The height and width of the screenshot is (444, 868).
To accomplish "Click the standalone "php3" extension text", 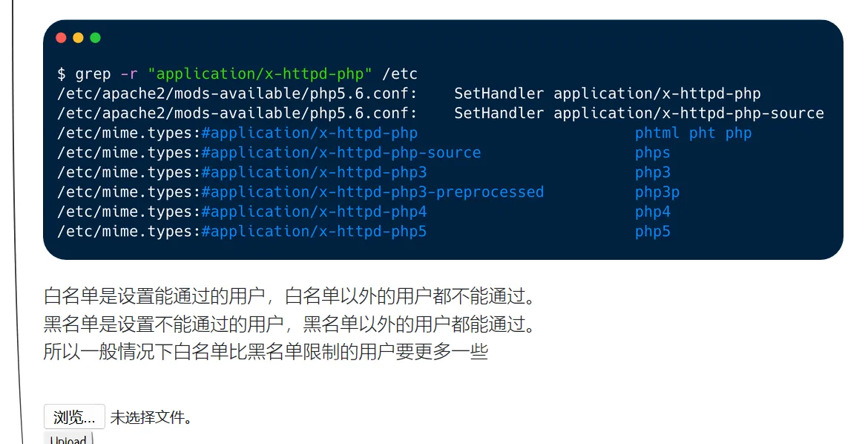I will (652, 172).
